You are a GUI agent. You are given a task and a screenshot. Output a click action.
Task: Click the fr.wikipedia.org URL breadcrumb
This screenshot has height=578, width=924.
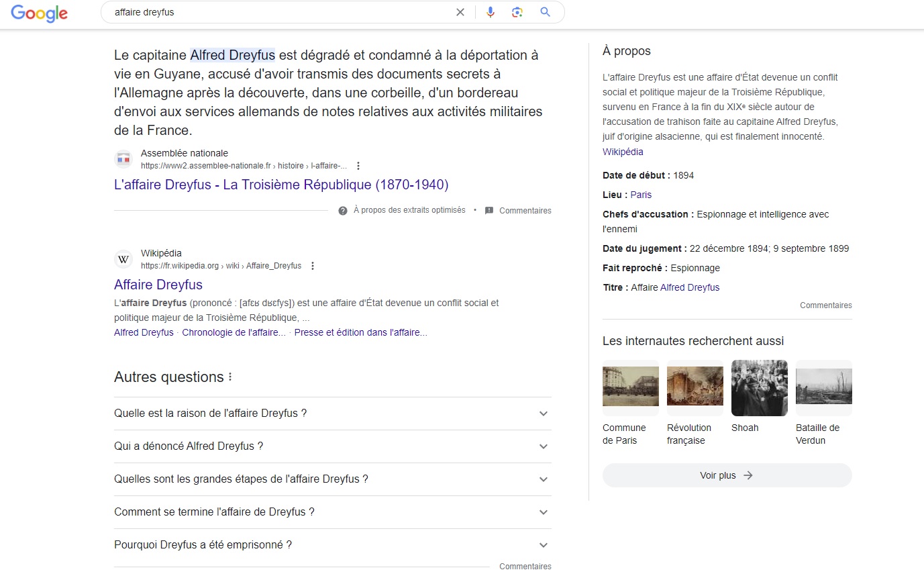point(221,266)
